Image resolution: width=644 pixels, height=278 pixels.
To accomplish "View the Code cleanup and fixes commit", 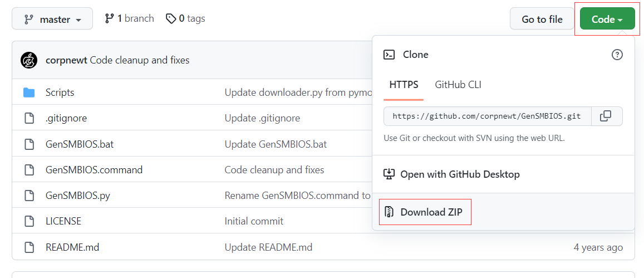I will point(139,60).
